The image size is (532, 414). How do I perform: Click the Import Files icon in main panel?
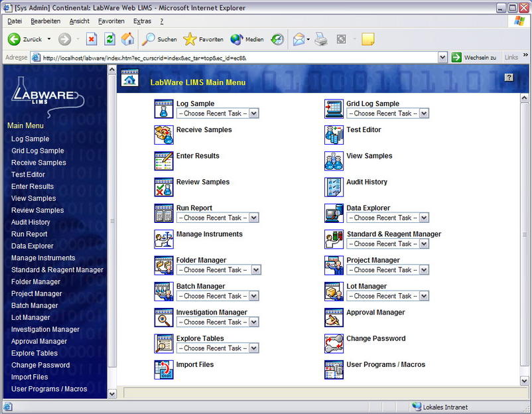click(164, 370)
